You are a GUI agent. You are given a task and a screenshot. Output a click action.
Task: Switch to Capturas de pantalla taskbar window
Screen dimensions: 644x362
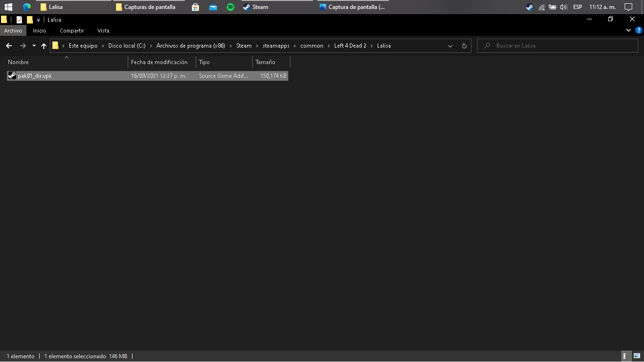point(149,7)
